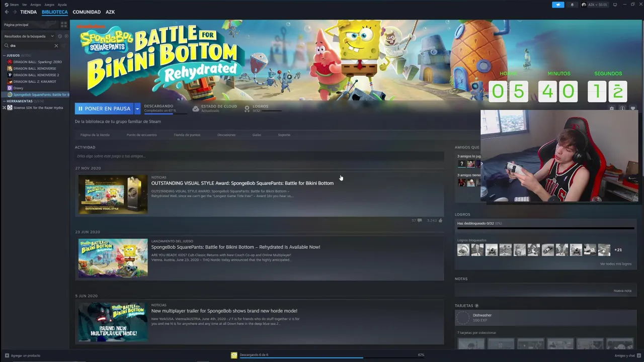Click the library search field

click(30, 46)
